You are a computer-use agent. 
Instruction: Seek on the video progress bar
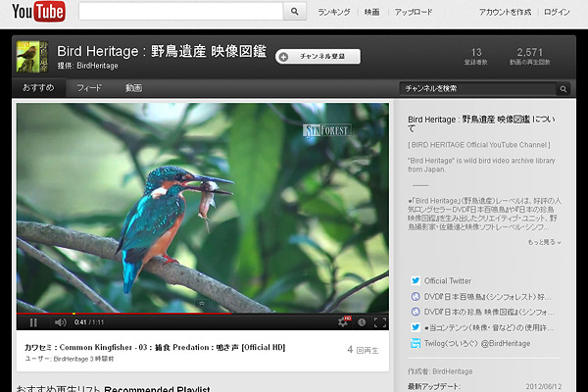196,314
